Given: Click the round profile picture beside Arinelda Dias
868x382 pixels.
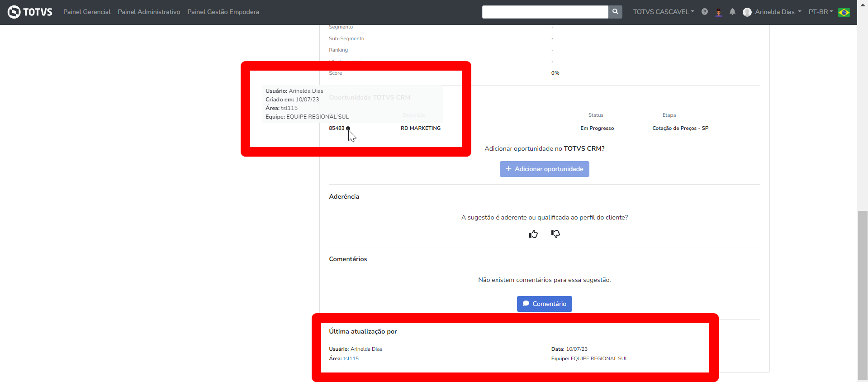Looking at the screenshot, I should click(x=747, y=12).
